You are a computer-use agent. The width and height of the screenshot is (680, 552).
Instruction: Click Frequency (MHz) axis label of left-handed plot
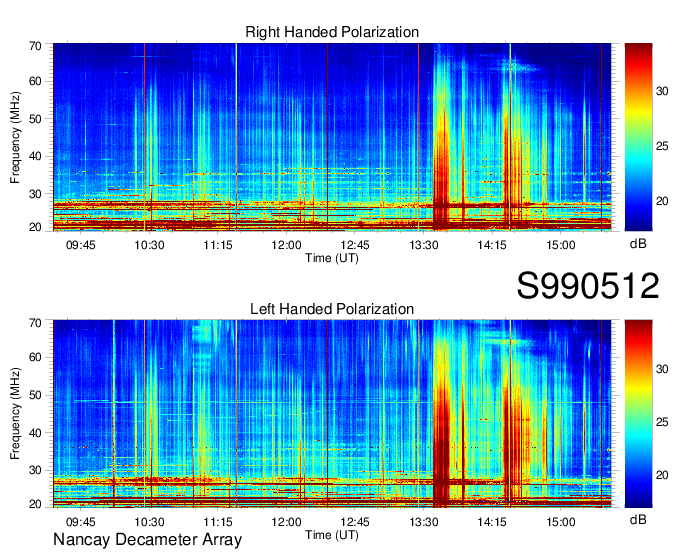15,414
